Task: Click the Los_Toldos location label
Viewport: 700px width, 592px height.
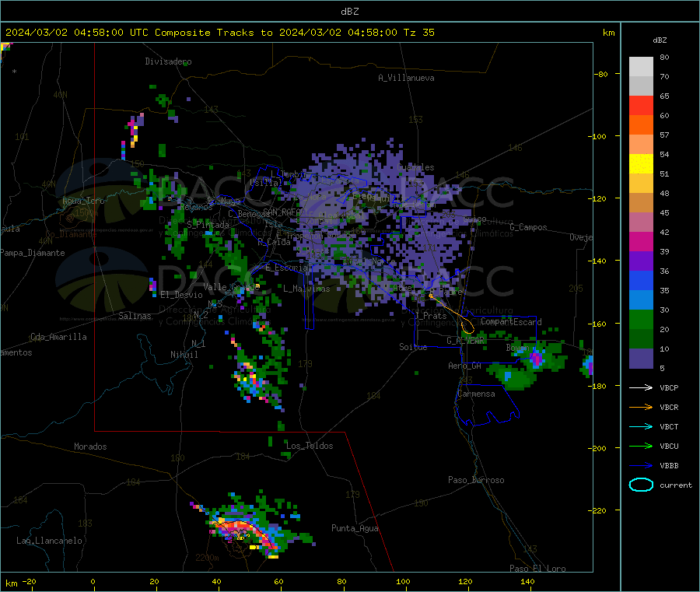Action: point(310,446)
